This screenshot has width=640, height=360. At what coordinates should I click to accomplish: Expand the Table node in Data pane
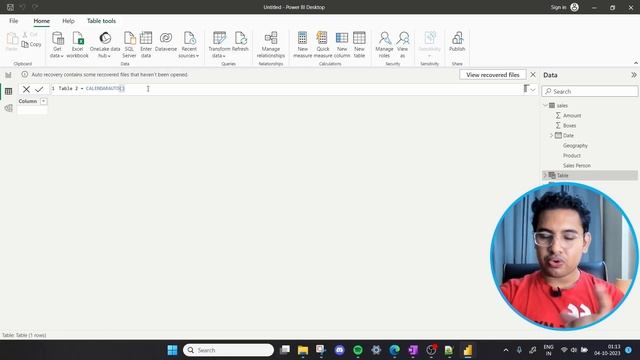coord(545,176)
